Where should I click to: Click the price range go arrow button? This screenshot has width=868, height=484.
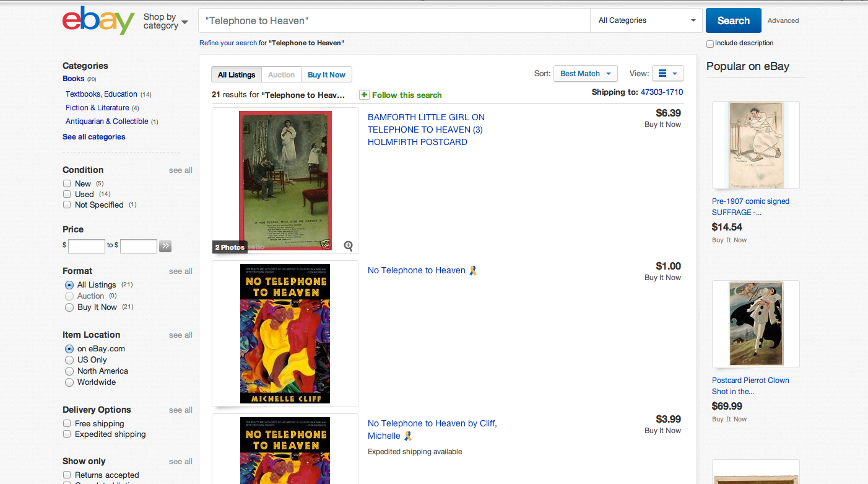coord(165,246)
